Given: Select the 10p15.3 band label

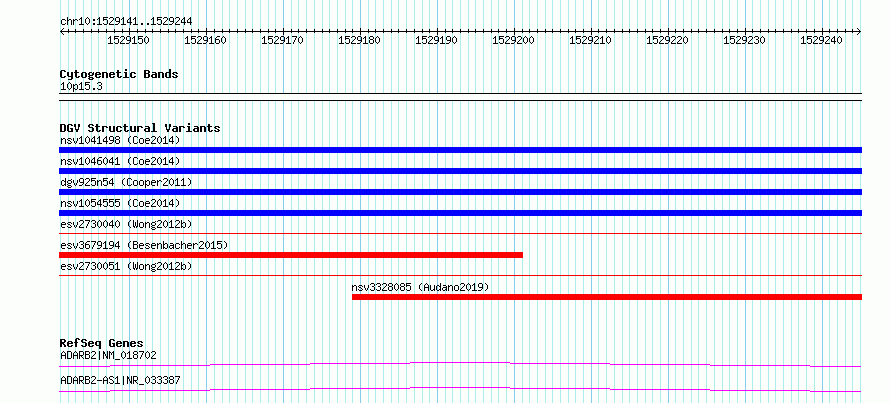Looking at the screenshot, I should pos(81,87).
